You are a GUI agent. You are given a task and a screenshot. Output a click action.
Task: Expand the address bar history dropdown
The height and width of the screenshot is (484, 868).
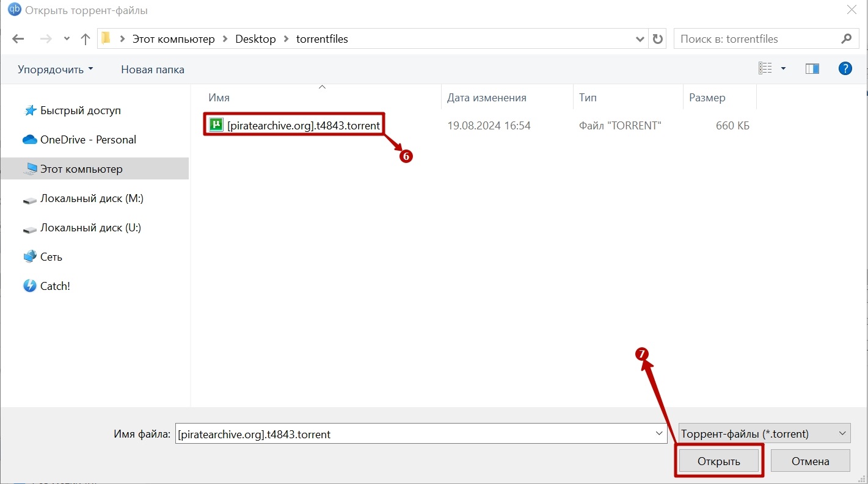pyautogui.click(x=640, y=39)
